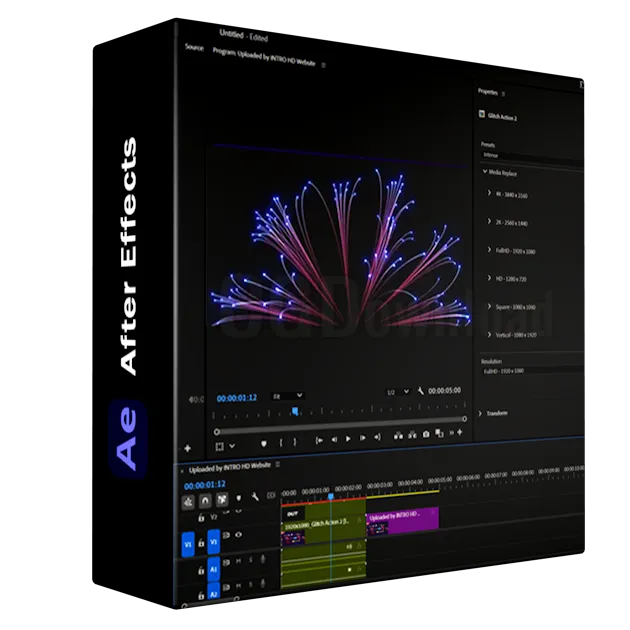The width and height of the screenshot is (630, 630).
Task: Toggle V1 source patching button
Action: (188, 545)
